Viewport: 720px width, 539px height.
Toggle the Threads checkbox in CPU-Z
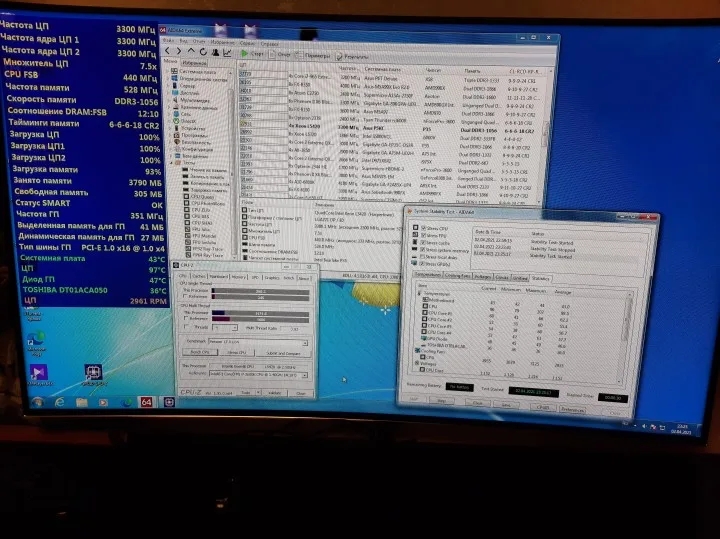tap(186, 326)
